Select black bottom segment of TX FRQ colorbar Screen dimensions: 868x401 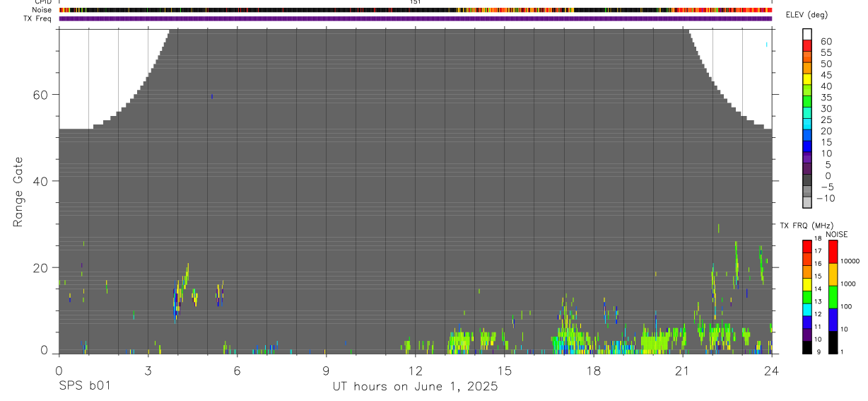click(x=807, y=347)
